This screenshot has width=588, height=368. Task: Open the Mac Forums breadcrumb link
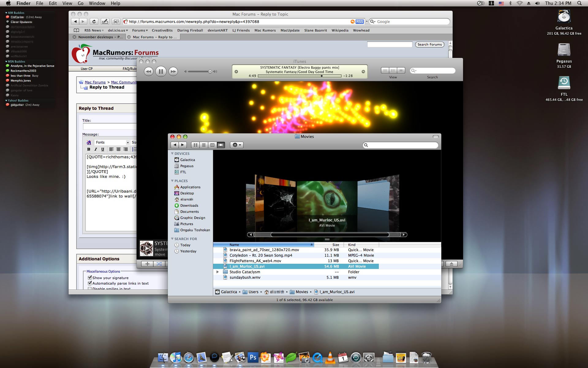(x=95, y=82)
